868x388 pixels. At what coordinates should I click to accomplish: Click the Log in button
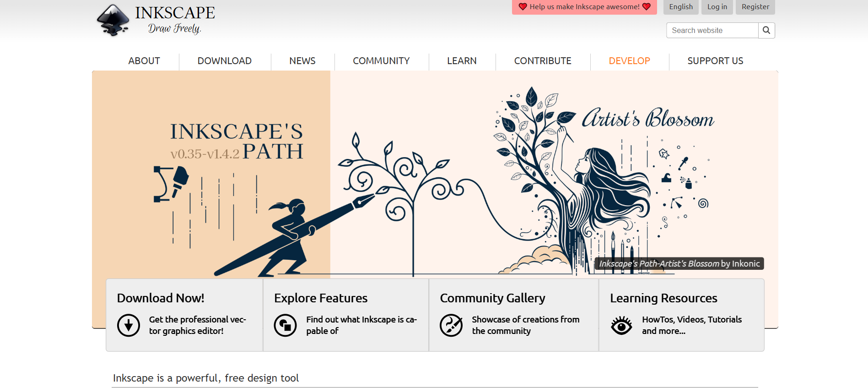(x=717, y=7)
